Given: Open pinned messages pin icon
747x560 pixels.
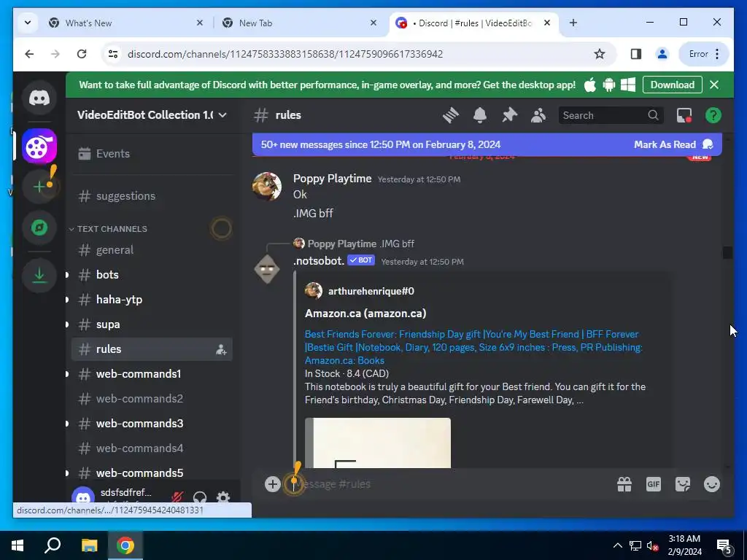Looking at the screenshot, I should pyautogui.click(x=509, y=115).
